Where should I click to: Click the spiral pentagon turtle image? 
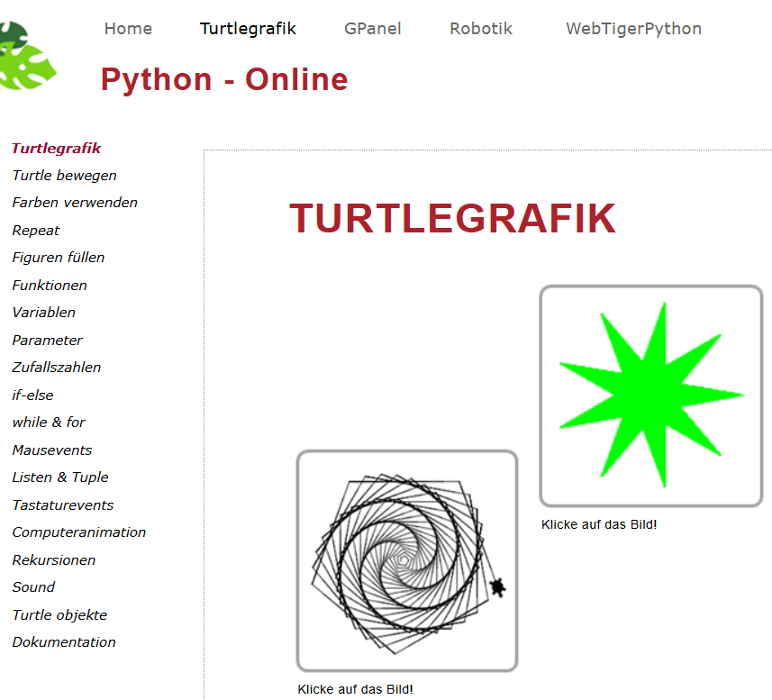[x=406, y=560]
